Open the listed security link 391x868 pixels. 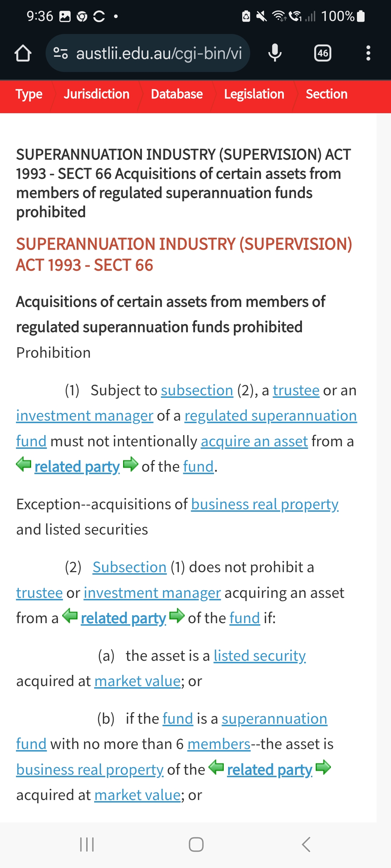click(260, 656)
